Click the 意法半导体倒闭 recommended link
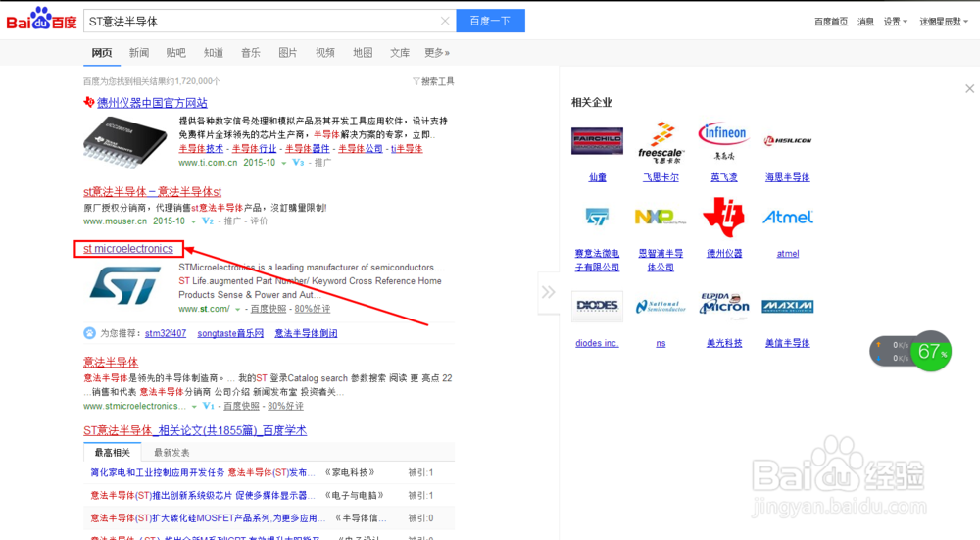This screenshot has height=540, width=980. pyautogui.click(x=306, y=333)
